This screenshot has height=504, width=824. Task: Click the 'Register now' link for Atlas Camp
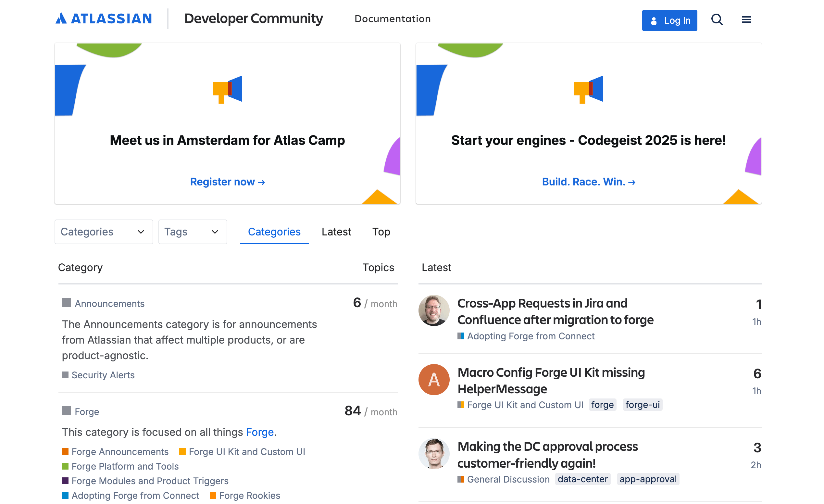(227, 182)
